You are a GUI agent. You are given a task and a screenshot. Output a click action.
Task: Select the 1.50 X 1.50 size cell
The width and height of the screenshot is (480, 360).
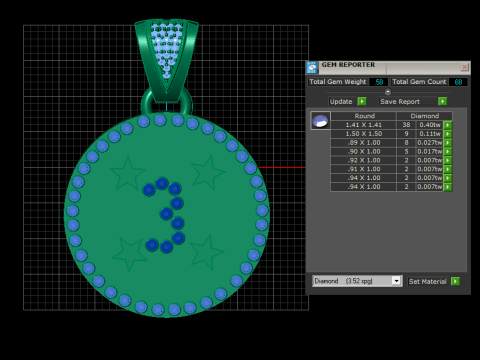point(364,134)
